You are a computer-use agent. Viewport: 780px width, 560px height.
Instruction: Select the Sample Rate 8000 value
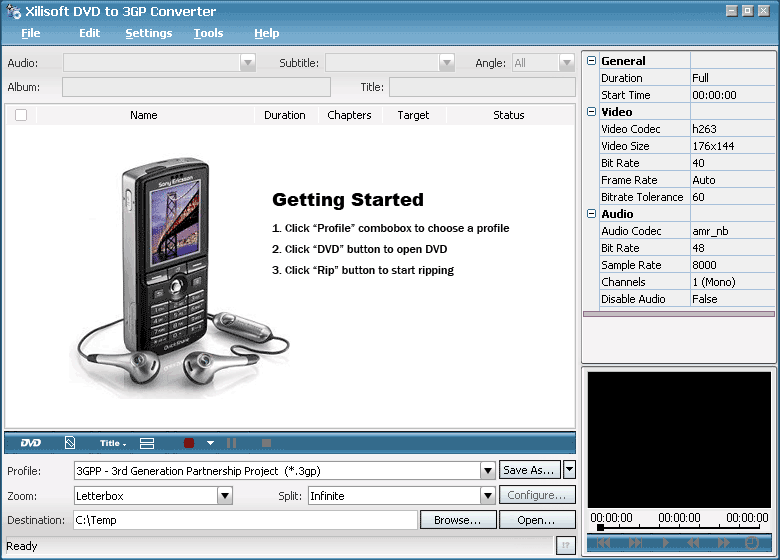732,265
